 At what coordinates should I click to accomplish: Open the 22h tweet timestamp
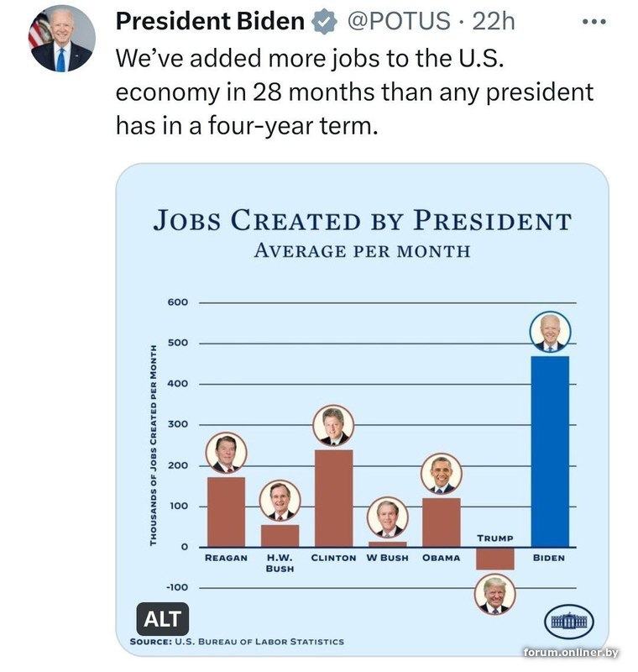point(494,21)
